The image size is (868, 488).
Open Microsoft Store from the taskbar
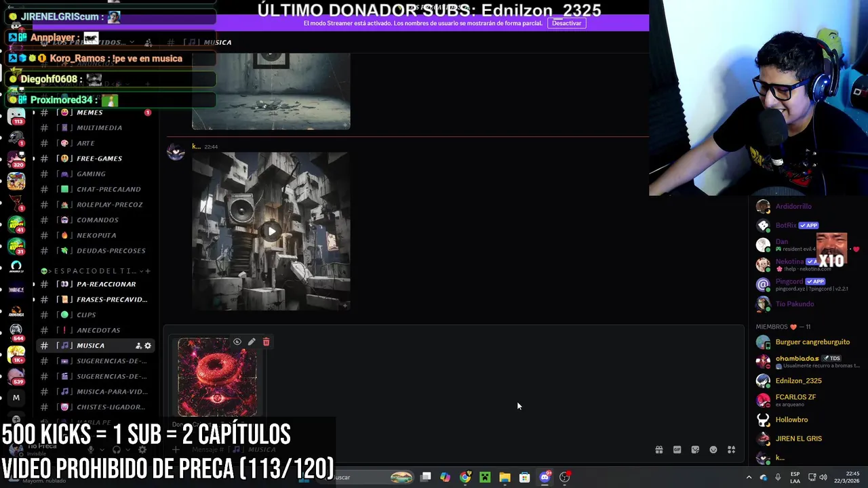pos(524,477)
